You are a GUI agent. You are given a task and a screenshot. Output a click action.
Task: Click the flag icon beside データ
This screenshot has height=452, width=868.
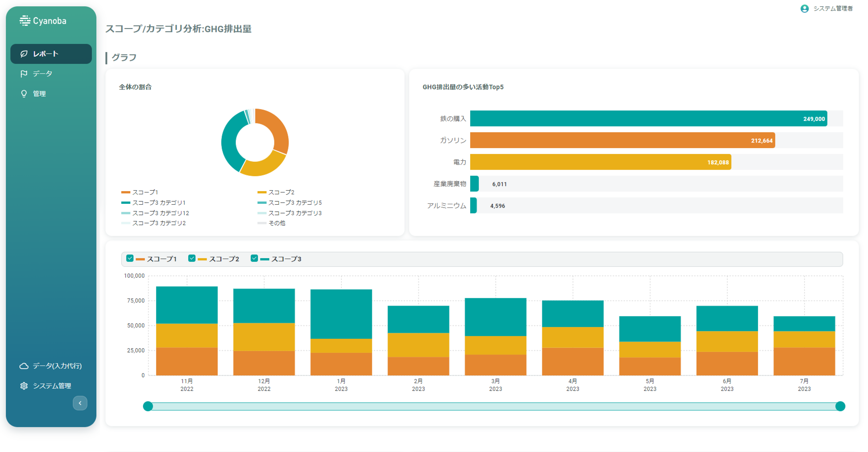(24, 74)
